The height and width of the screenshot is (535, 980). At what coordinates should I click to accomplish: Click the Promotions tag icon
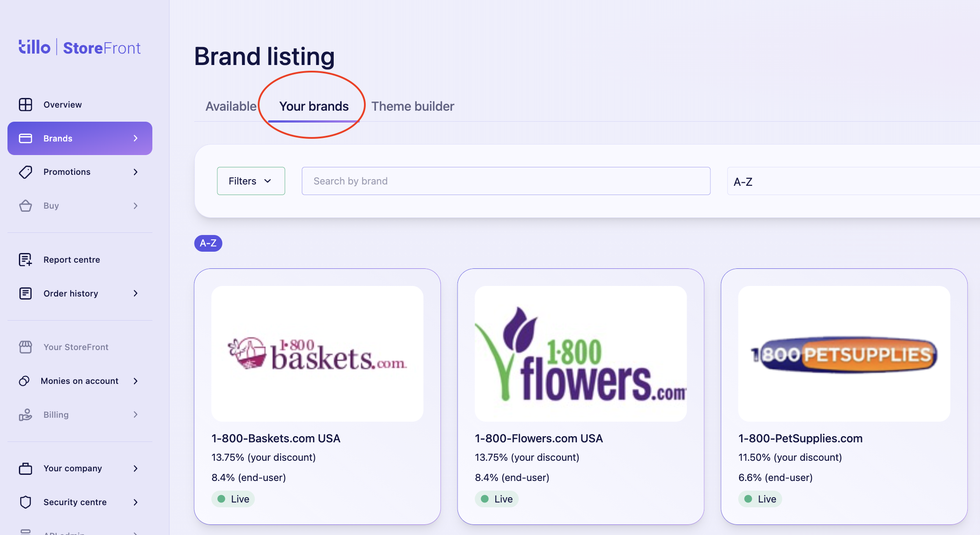(25, 172)
